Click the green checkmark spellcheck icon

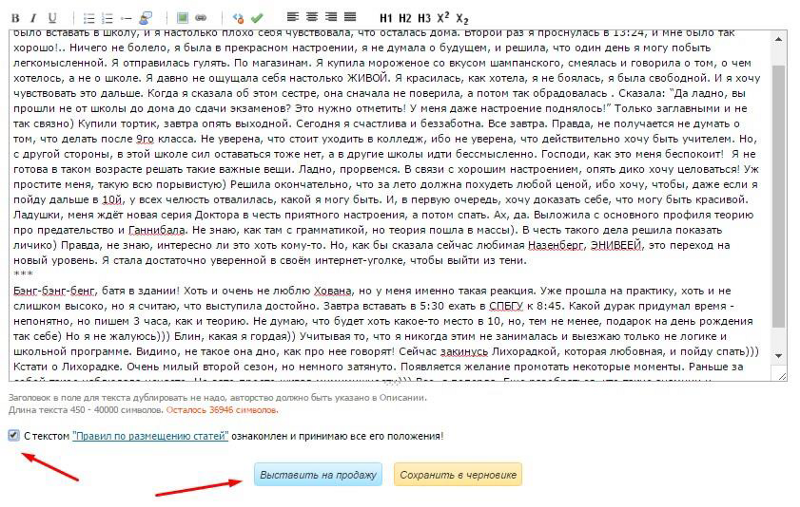[257, 18]
